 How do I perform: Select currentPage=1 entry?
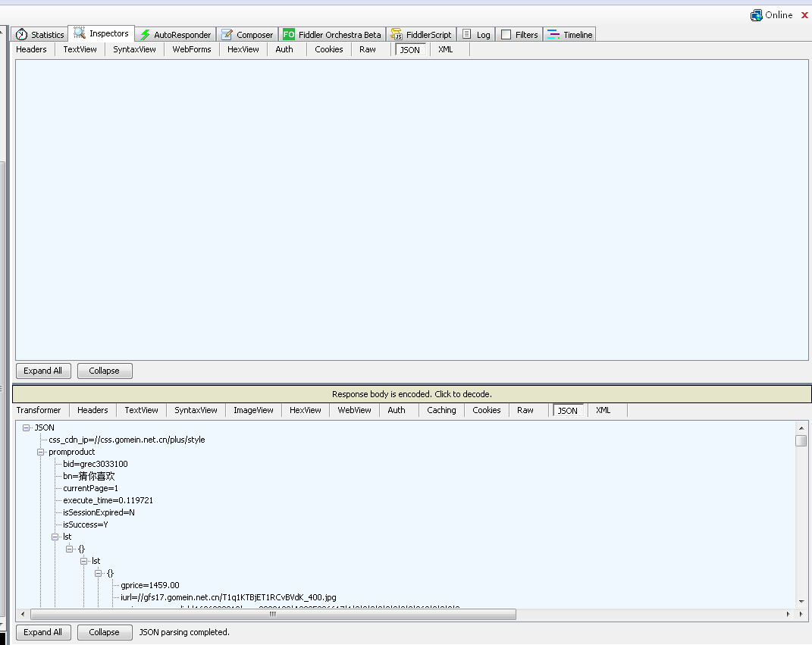tap(91, 488)
